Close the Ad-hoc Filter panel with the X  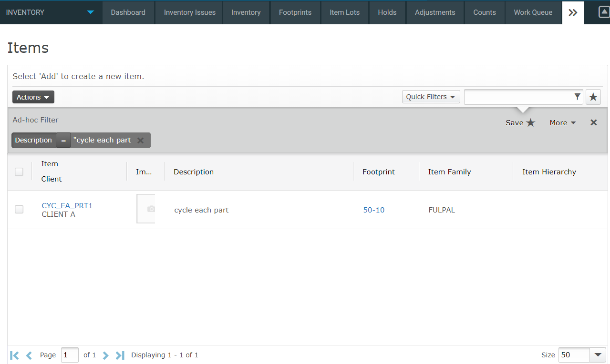coord(593,122)
